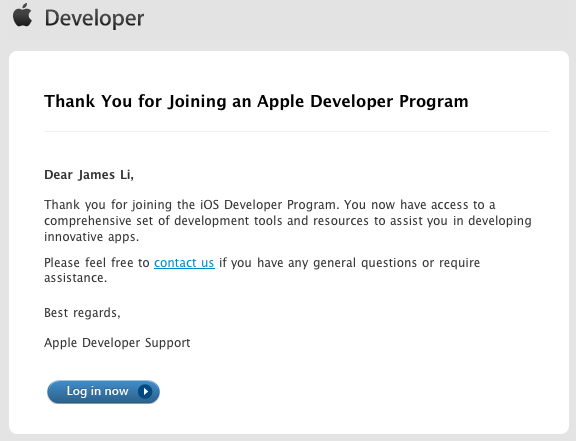Click the Developer header text
Image resolution: width=576 pixels, height=441 pixels.
tap(94, 18)
